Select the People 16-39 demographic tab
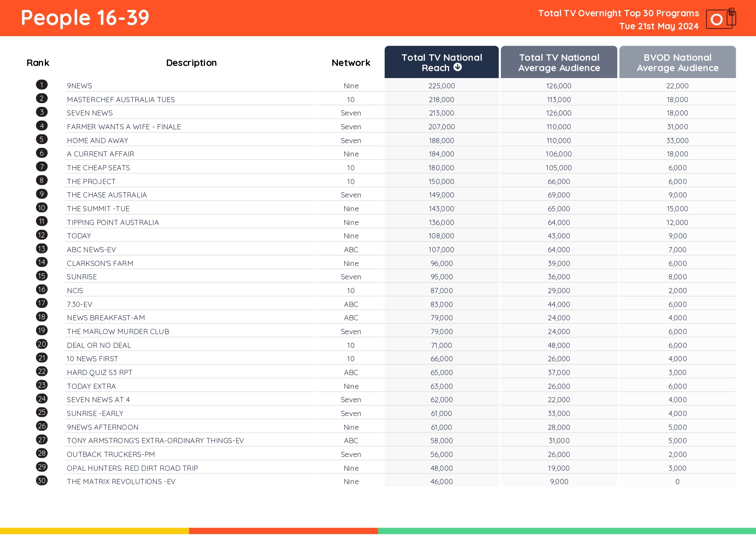 pos(84,18)
